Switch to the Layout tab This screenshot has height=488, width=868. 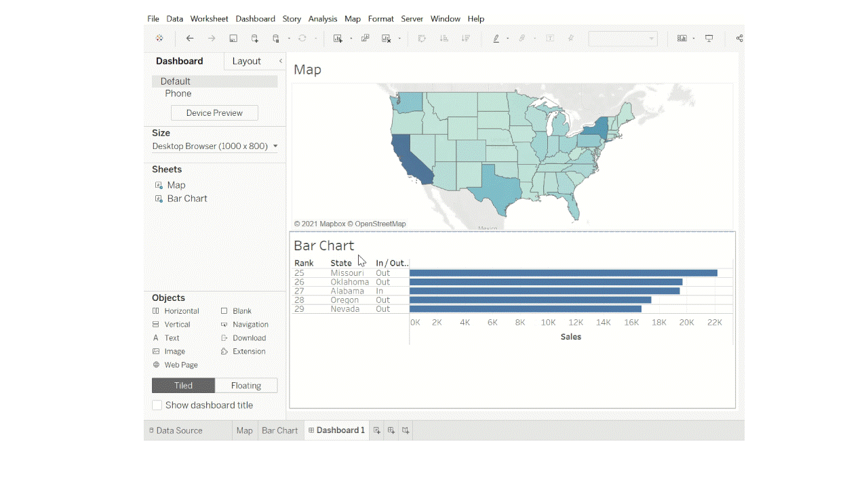[246, 61]
